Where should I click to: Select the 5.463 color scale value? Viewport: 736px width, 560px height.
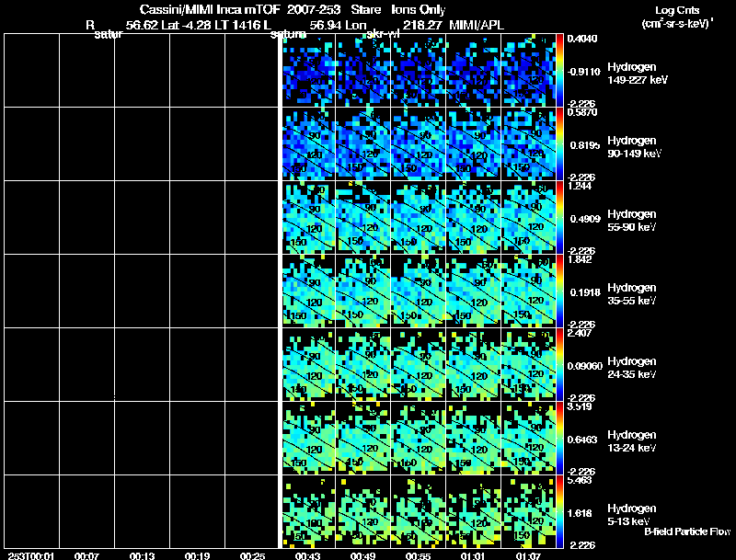(580, 480)
